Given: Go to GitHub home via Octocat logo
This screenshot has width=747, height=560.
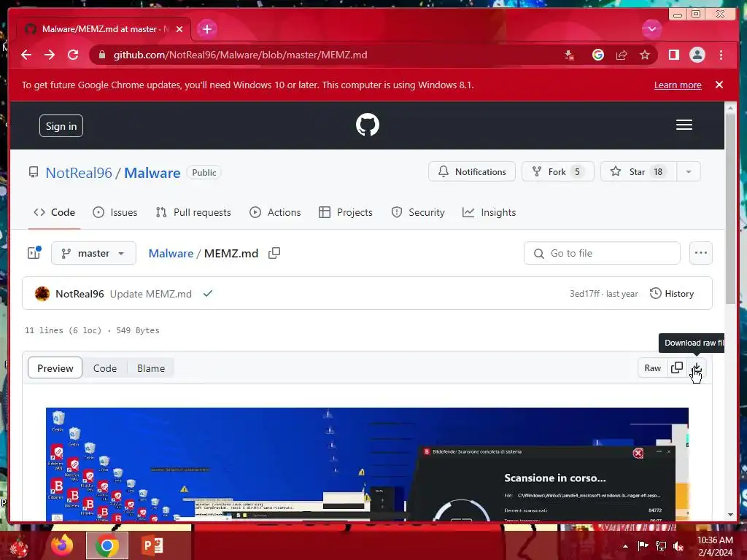Looking at the screenshot, I should (x=368, y=125).
